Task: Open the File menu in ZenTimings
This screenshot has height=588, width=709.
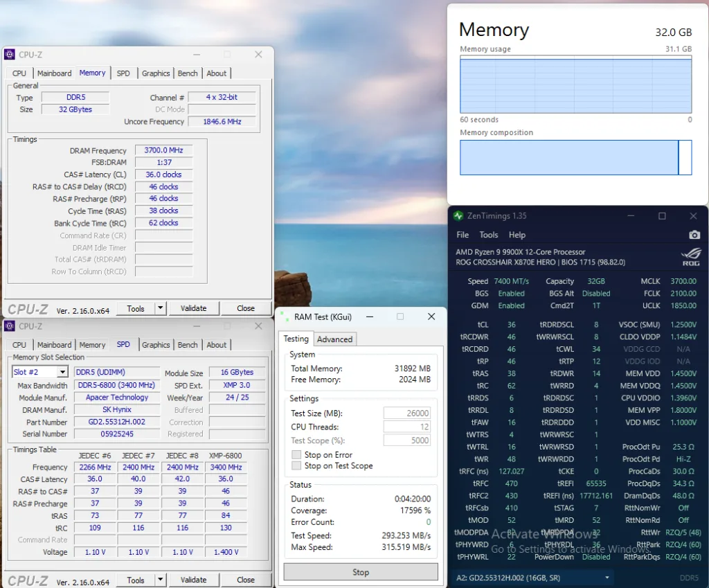Action: point(462,235)
